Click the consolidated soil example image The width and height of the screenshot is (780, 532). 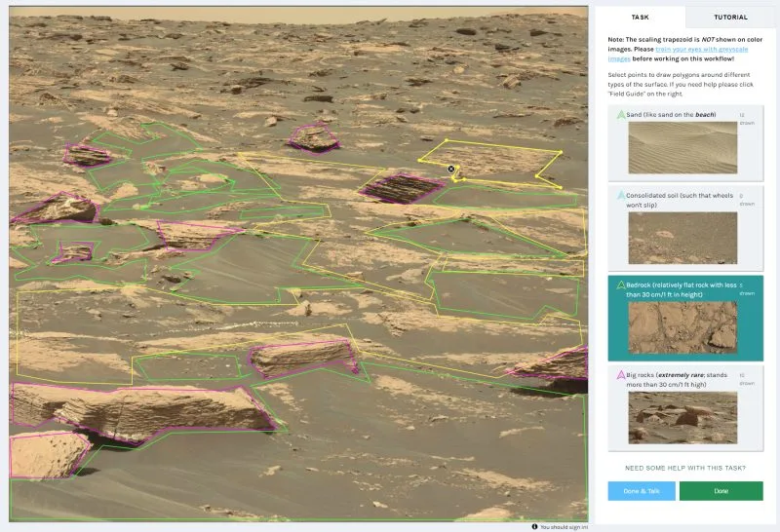point(682,238)
